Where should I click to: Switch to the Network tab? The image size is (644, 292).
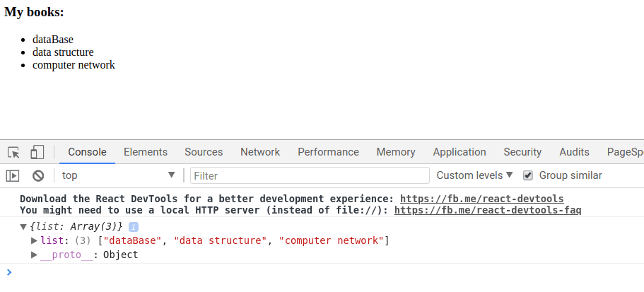click(260, 152)
